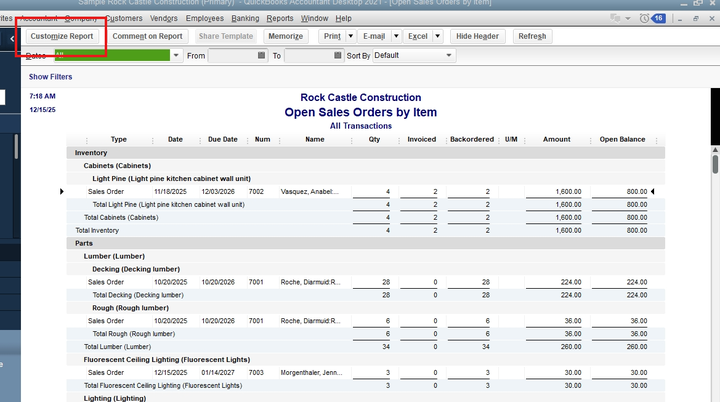Open the Banking menu
The width and height of the screenshot is (720, 402).
[x=245, y=18]
